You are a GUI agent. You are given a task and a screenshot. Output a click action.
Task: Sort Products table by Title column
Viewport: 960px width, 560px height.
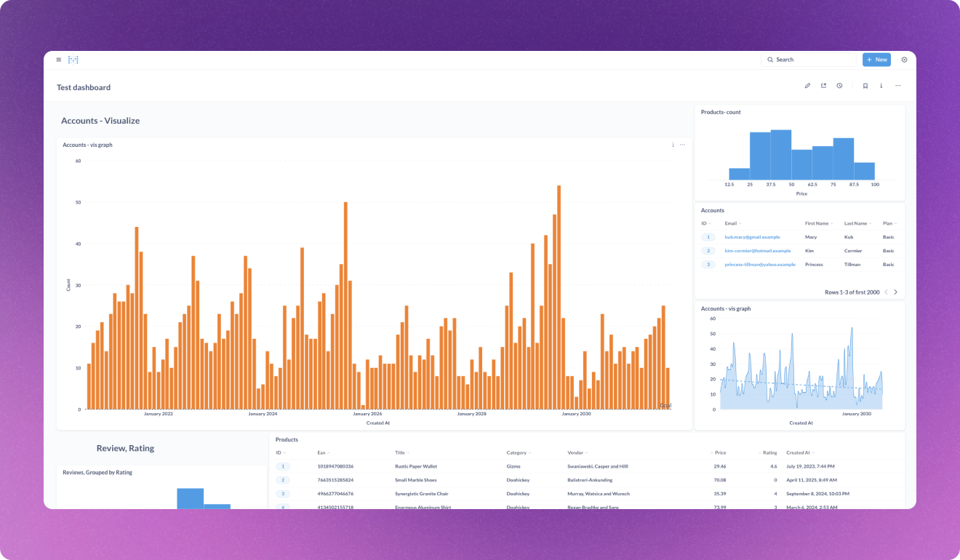tap(402, 452)
